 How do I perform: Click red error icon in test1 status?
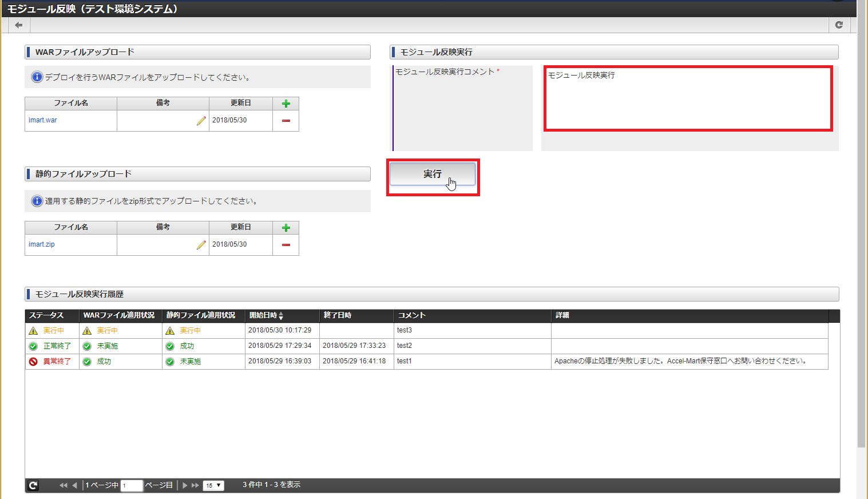[33, 362]
